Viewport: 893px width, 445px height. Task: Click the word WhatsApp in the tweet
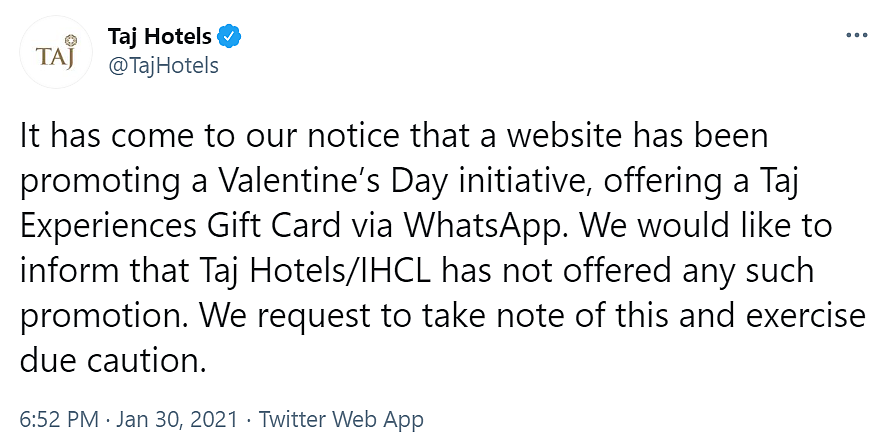481,226
